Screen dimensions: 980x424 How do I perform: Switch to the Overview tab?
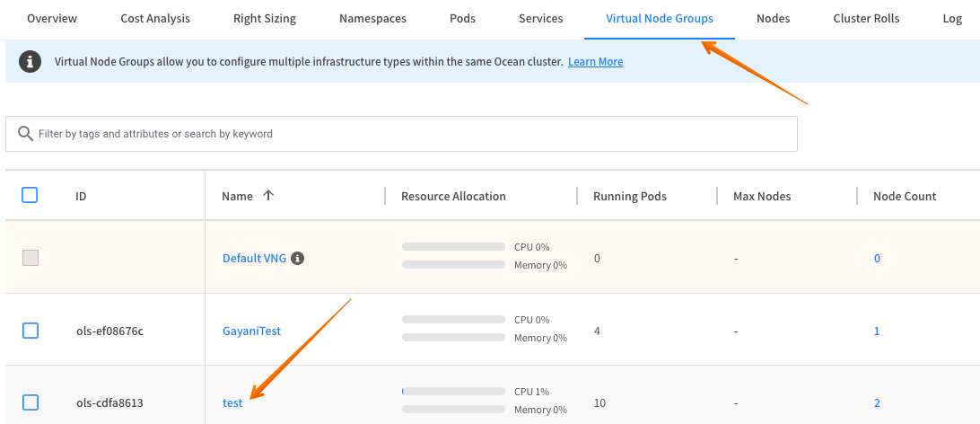point(51,19)
